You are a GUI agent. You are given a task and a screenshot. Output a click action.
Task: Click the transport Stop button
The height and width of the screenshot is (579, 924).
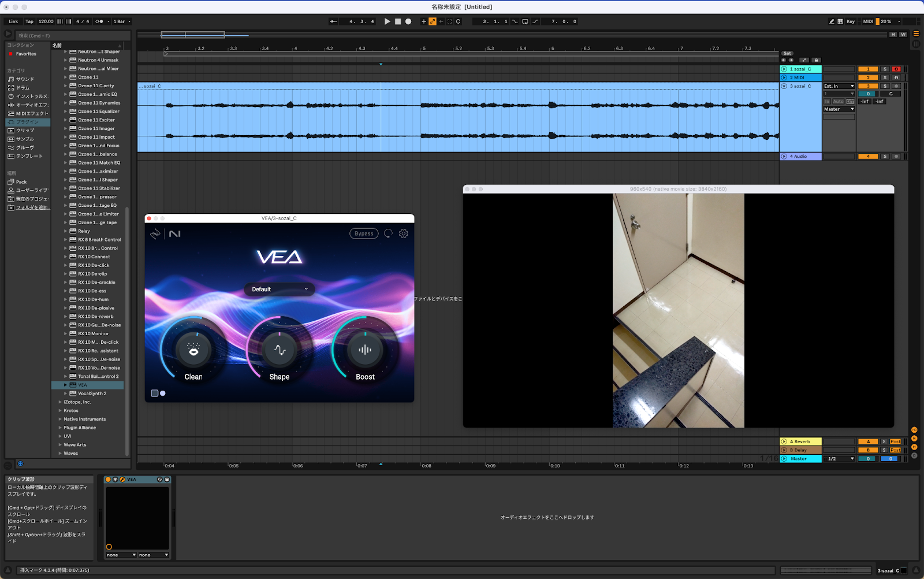coord(398,21)
